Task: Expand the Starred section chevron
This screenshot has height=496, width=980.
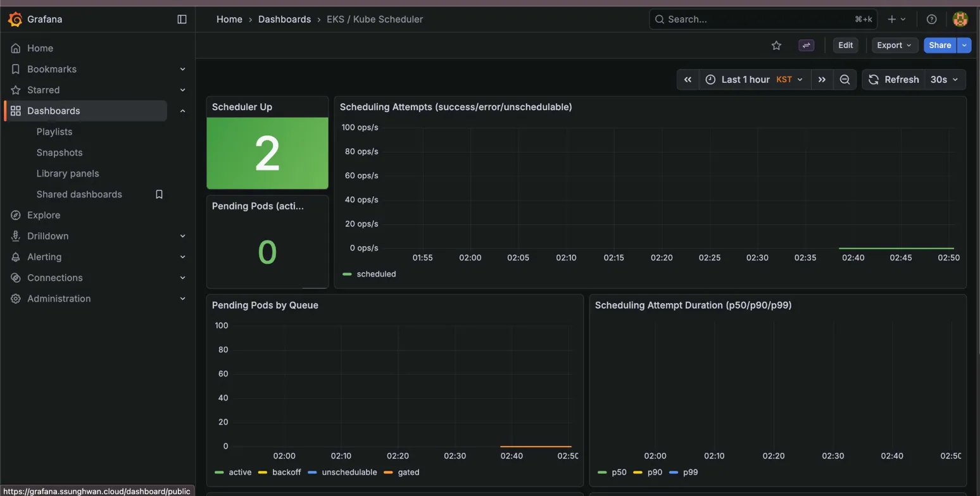Action: (x=182, y=90)
